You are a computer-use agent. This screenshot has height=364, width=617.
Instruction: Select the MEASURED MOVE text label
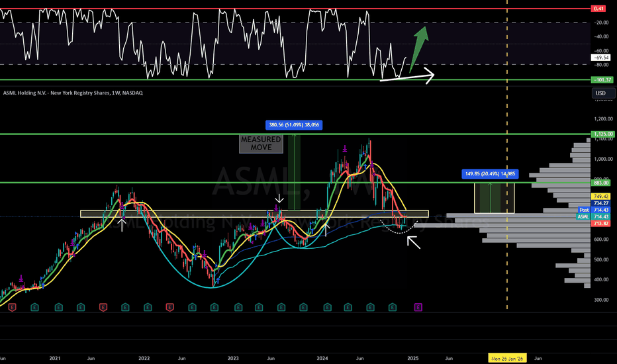pos(261,144)
